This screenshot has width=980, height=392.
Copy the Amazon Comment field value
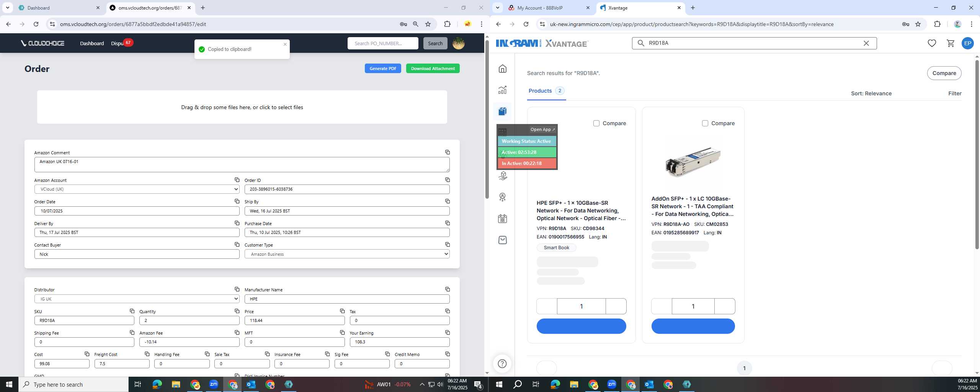pyautogui.click(x=447, y=152)
